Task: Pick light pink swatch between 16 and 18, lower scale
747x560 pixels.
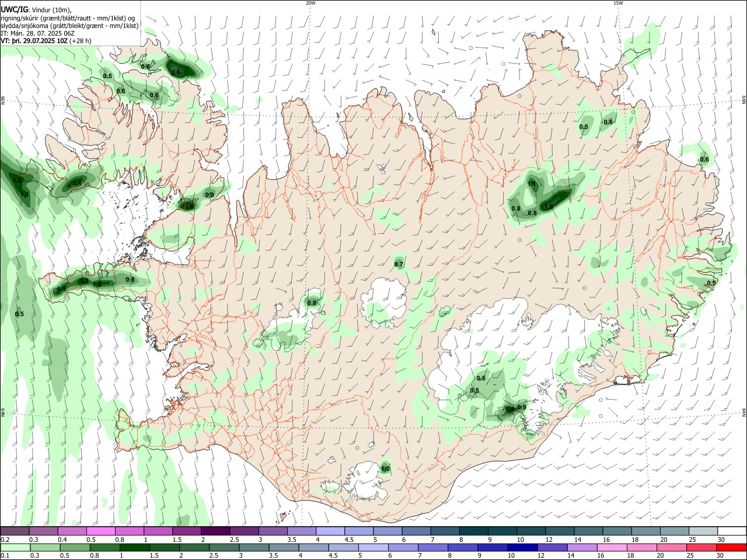Action: coord(612,547)
